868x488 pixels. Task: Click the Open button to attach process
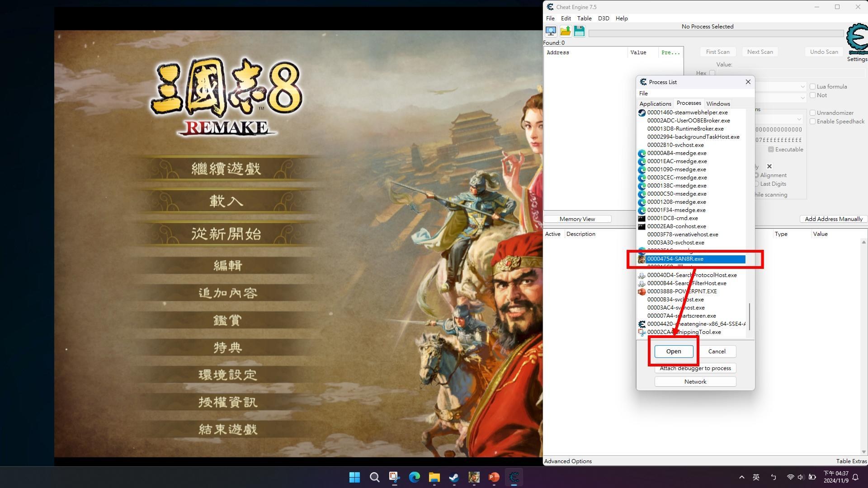pos(673,351)
